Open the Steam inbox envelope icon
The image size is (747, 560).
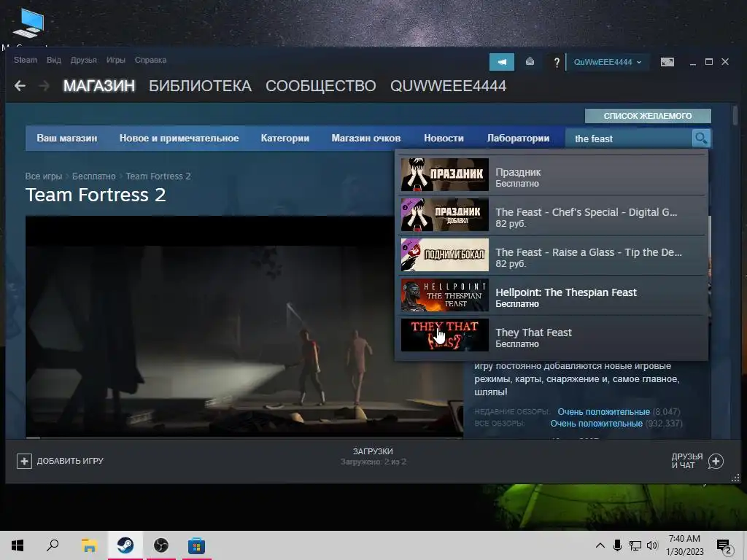pos(530,62)
